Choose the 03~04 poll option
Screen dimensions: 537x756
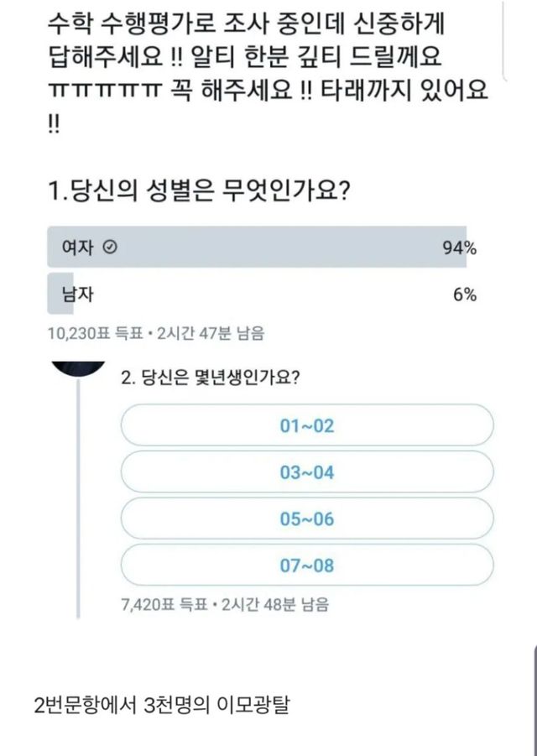pyautogui.click(x=307, y=472)
